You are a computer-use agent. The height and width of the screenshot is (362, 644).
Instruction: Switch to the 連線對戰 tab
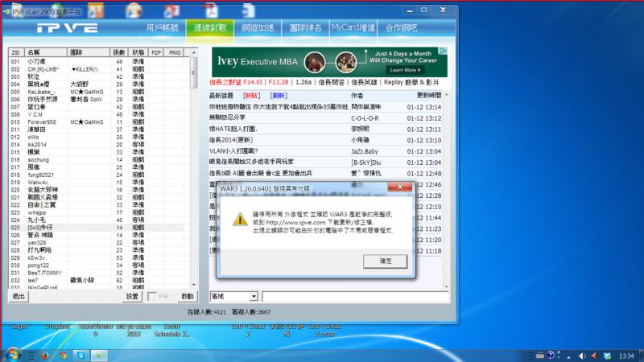[210, 28]
